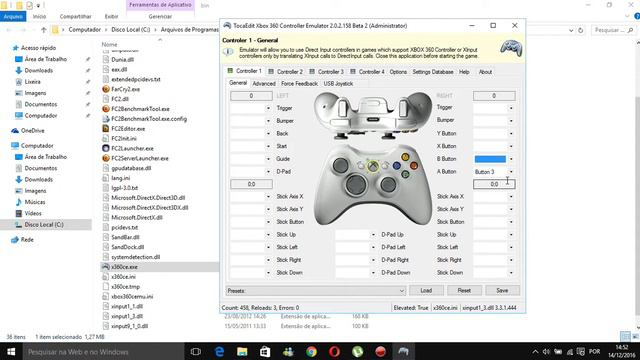Open the left Bumper mapping dropdown

pyautogui.click(x=268, y=121)
